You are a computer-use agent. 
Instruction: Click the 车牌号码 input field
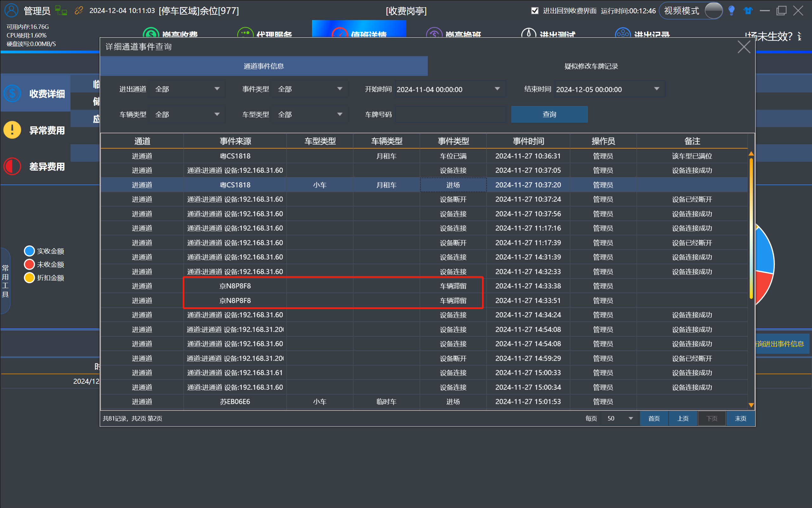[x=450, y=115]
